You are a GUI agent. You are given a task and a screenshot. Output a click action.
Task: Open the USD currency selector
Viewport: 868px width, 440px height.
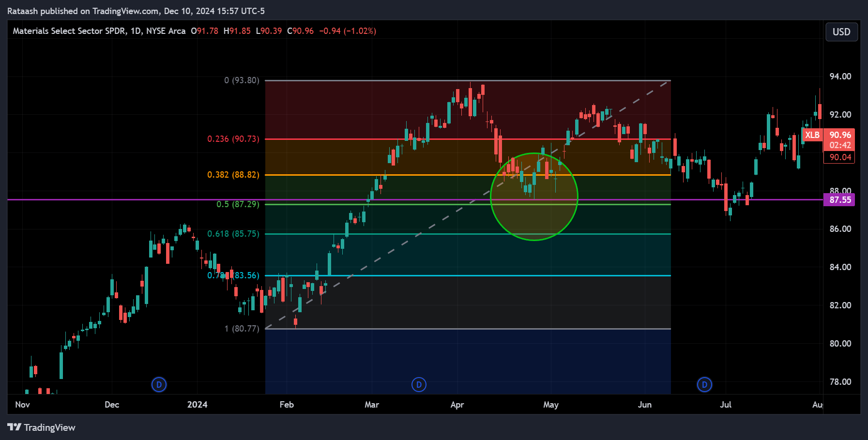[841, 32]
